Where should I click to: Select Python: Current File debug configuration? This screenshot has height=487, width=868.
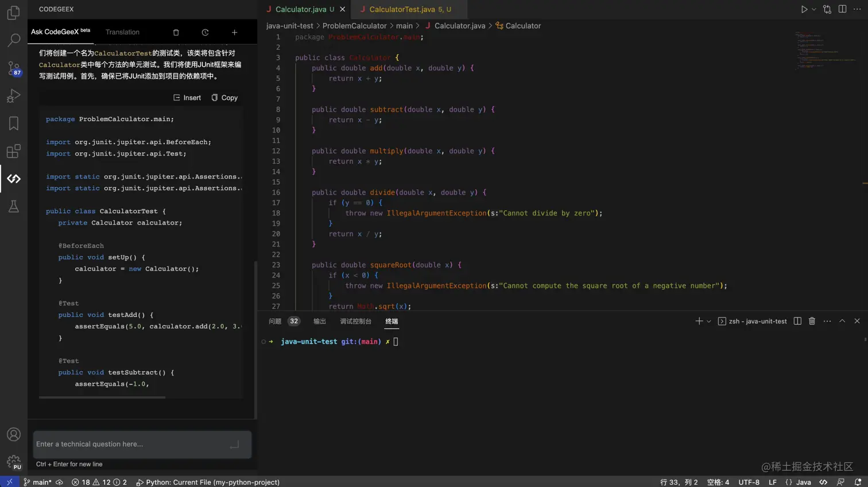(x=208, y=482)
